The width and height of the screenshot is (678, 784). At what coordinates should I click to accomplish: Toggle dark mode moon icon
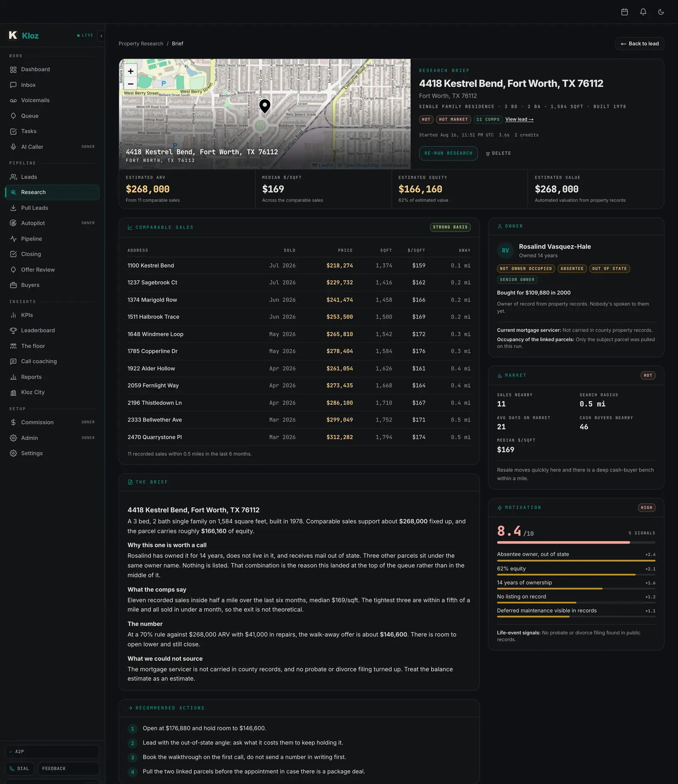tap(661, 12)
